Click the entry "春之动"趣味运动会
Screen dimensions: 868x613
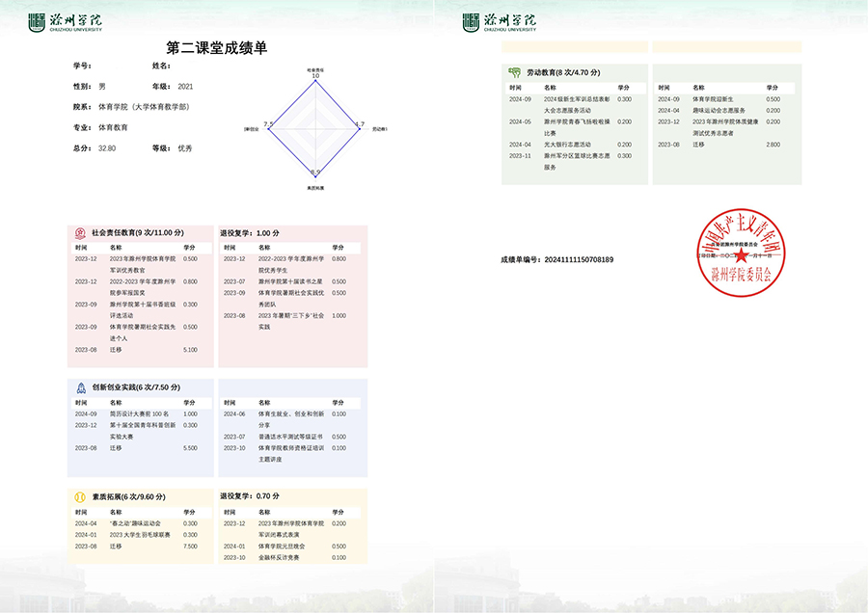click(135, 523)
